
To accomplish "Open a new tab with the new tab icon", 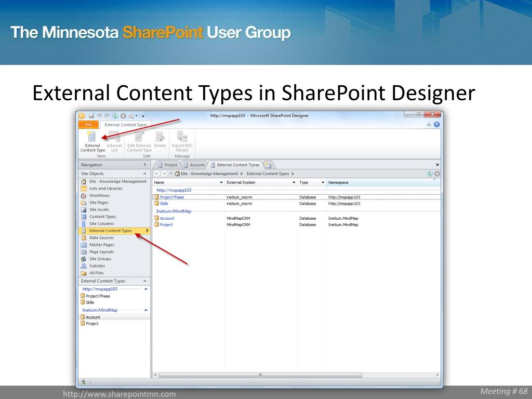I will (x=269, y=165).
